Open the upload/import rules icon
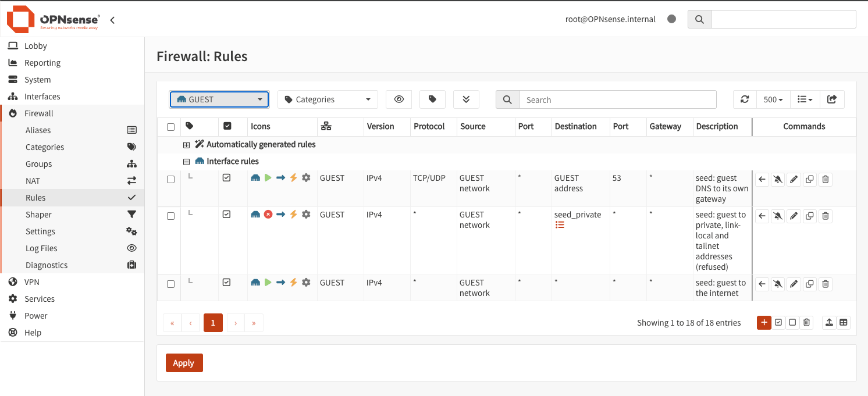868x396 pixels. point(830,323)
